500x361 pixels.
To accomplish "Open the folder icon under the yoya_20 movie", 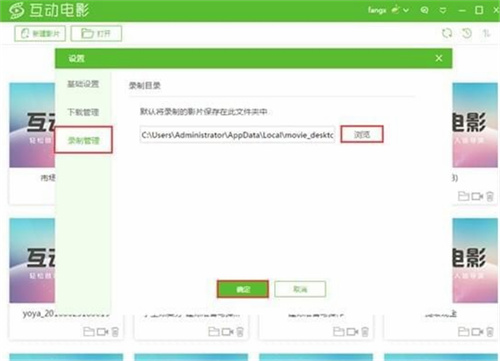I will (x=88, y=332).
